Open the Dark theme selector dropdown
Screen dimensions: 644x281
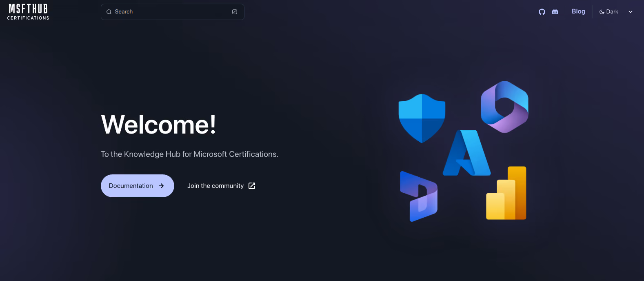point(616,12)
